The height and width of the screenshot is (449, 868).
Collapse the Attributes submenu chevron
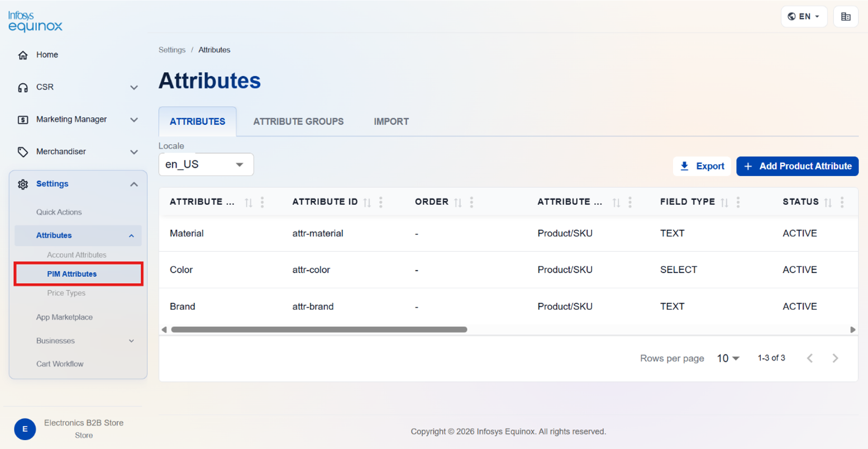click(131, 236)
